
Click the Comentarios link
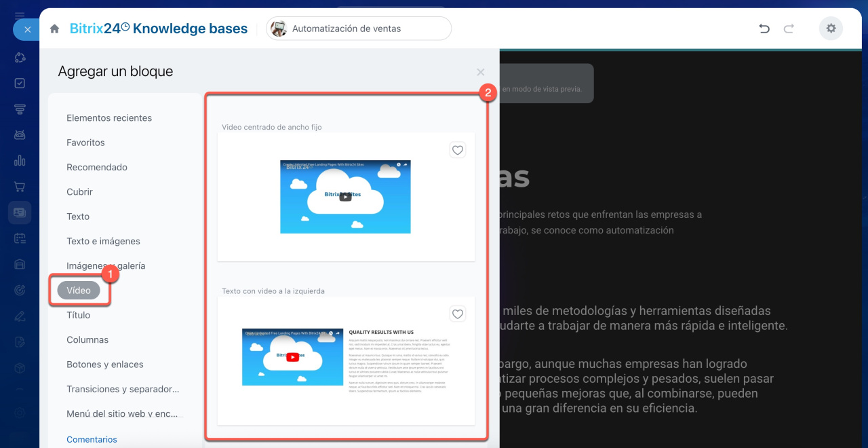(x=92, y=439)
